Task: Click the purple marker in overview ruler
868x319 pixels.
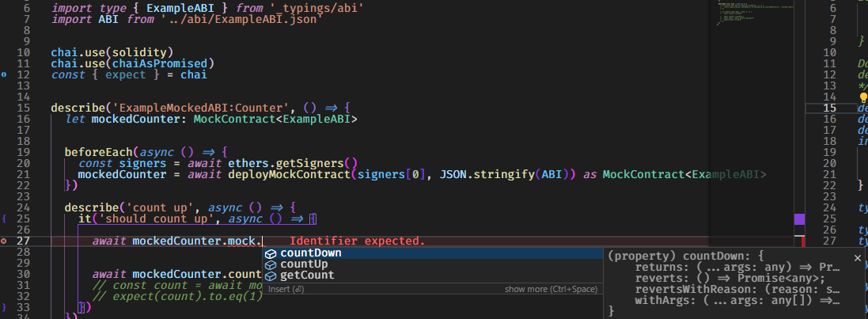Action: tap(800, 219)
